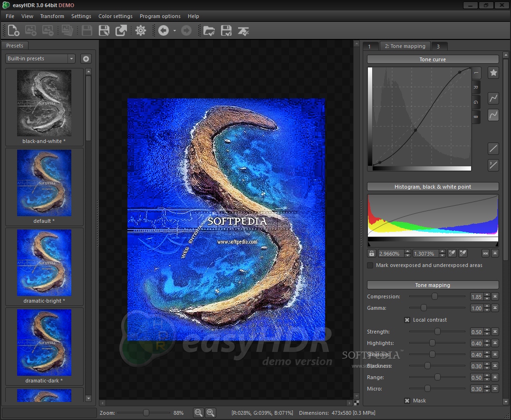Viewport: 511px width, 420px height.
Task: Toggle the Mask checkbox
Action: (x=407, y=401)
